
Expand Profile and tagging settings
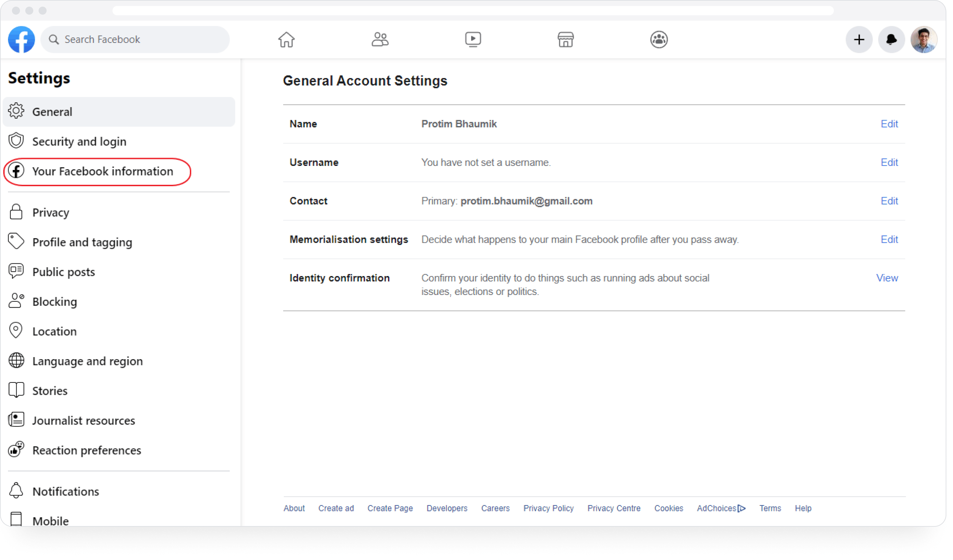82,241
